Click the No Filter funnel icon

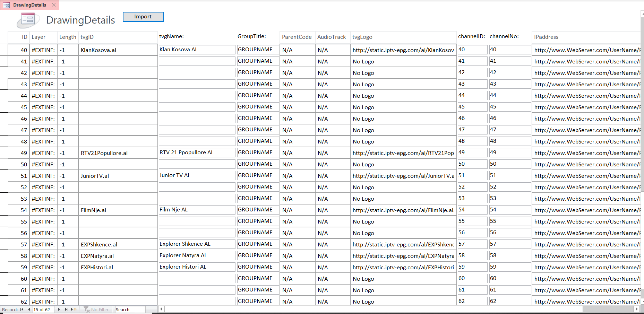pyautogui.click(x=87, y=309)
